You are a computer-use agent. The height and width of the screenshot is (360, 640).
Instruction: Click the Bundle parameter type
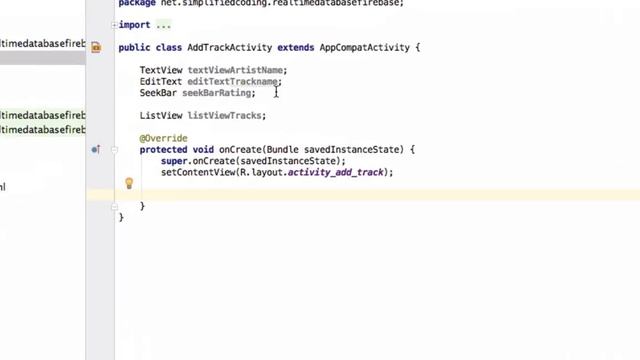[282, 150]
